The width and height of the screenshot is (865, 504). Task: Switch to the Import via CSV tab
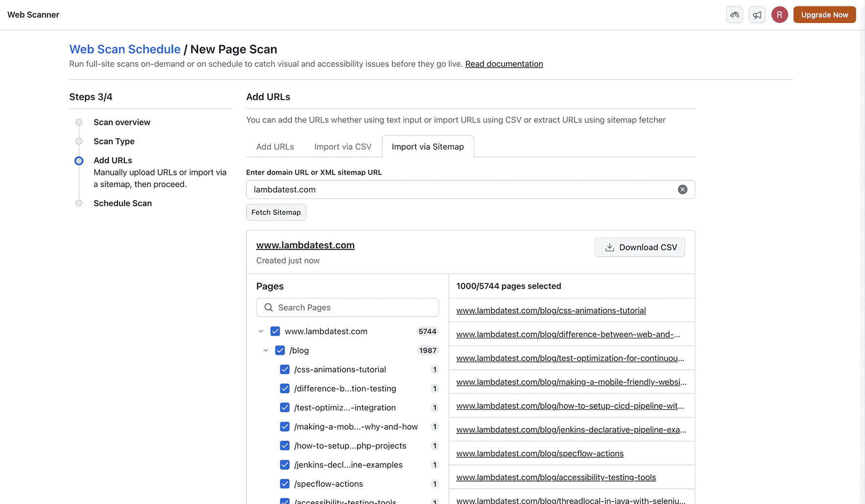tap(342, 146)
